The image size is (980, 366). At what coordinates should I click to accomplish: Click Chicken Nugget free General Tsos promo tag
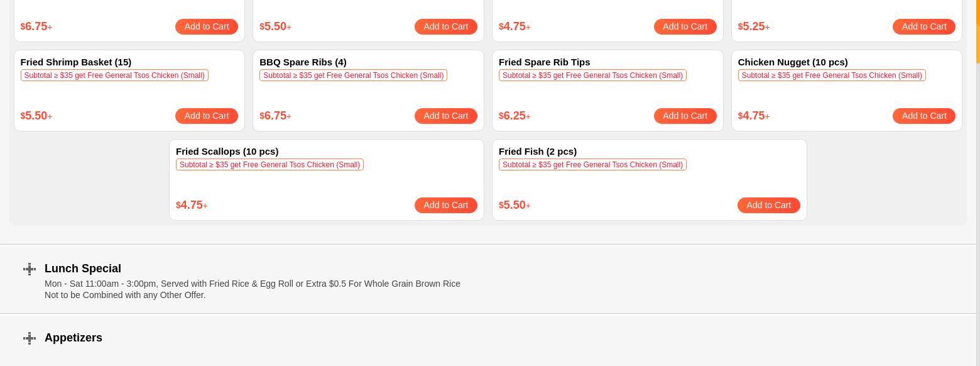(x=831, y=75)
